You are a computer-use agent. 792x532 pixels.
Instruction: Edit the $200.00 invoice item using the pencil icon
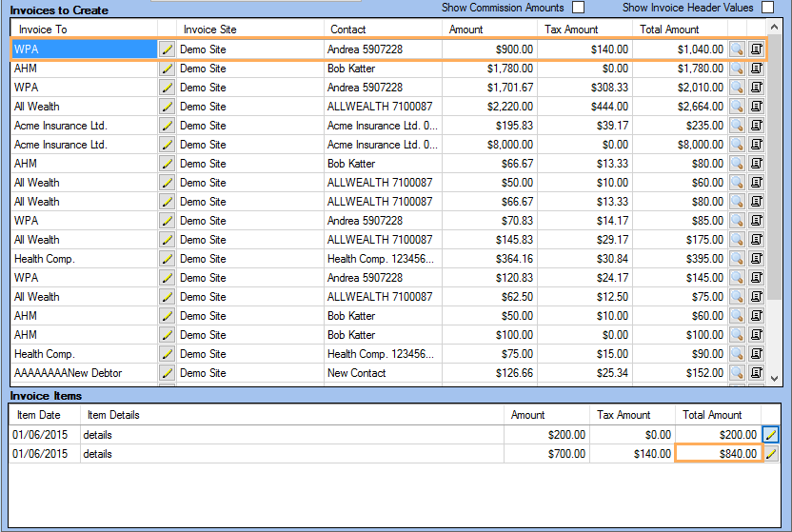pos(771,435)
